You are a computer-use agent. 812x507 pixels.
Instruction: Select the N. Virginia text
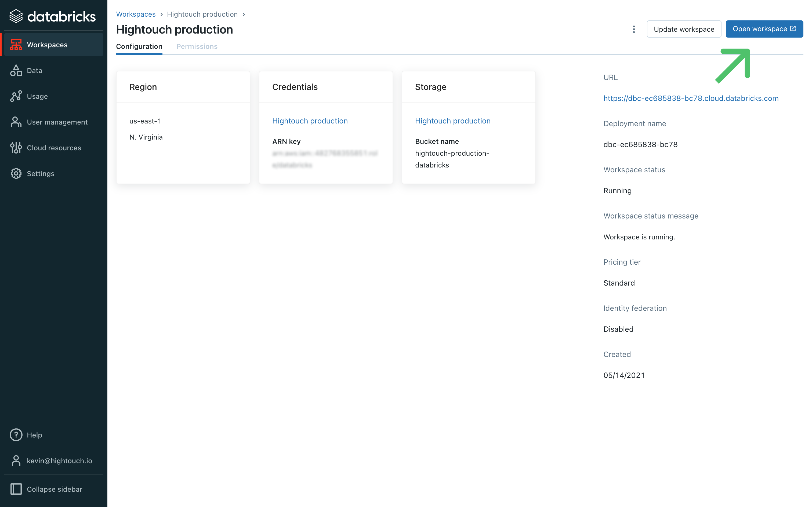(x=146, y=137)
